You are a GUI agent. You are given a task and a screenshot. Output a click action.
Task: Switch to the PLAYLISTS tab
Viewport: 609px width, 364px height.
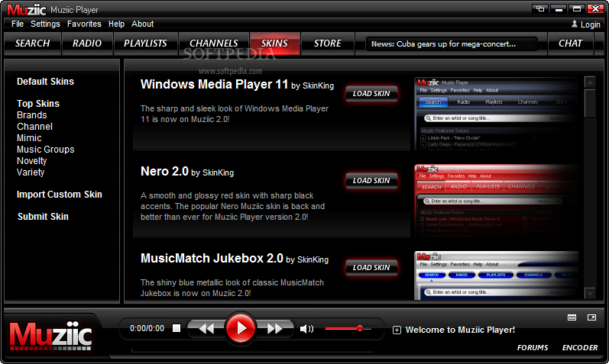coord(145,43)
